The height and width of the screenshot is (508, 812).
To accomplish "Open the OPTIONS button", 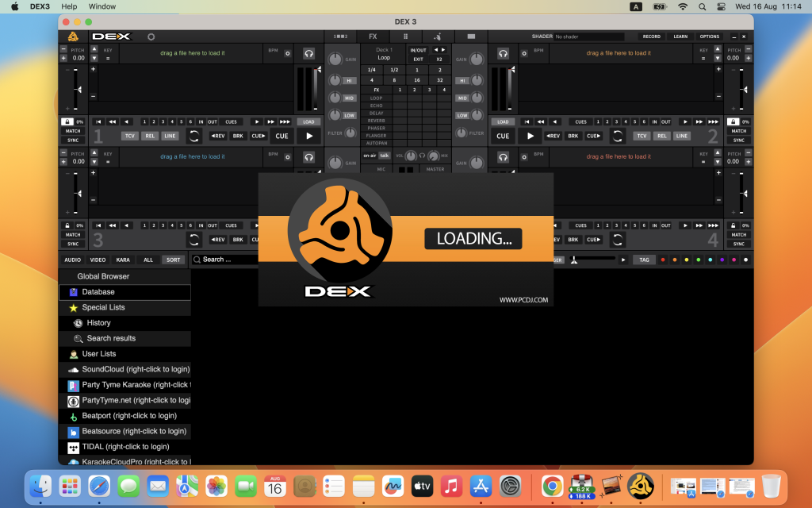I will click(x=710, y=37).
